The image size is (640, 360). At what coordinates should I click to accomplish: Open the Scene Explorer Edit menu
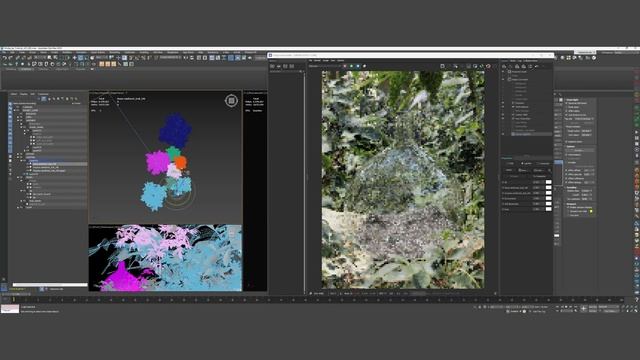click(x=33, y=94)
